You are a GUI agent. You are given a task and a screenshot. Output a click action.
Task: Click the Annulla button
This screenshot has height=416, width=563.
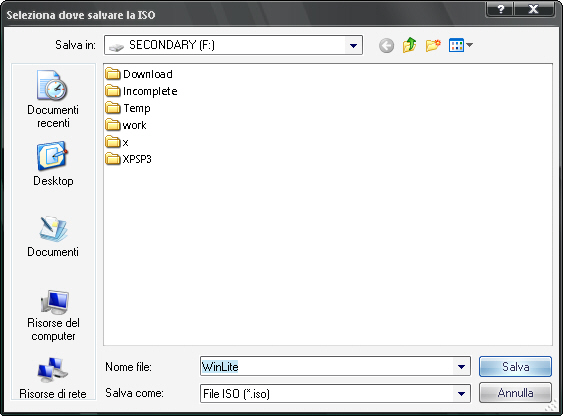[x=515, y=393]
